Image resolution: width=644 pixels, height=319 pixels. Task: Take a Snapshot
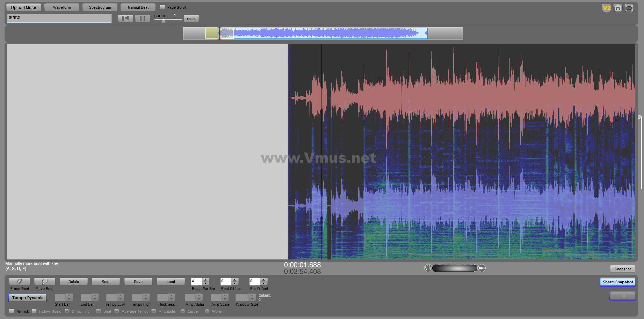tap(623, 269)
